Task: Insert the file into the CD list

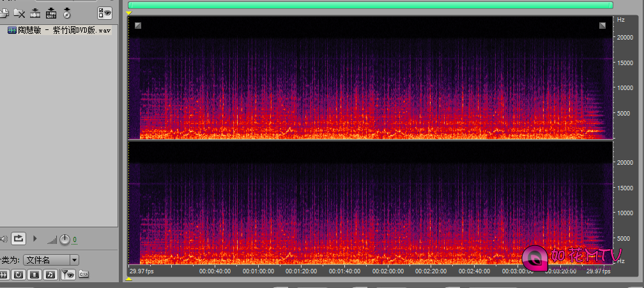Action: pos(67,13)
